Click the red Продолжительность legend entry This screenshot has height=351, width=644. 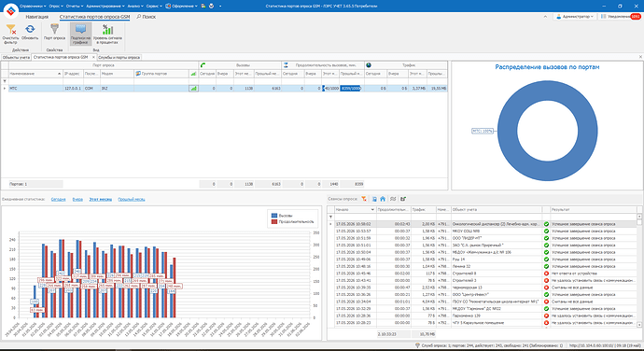pos(292,222)
